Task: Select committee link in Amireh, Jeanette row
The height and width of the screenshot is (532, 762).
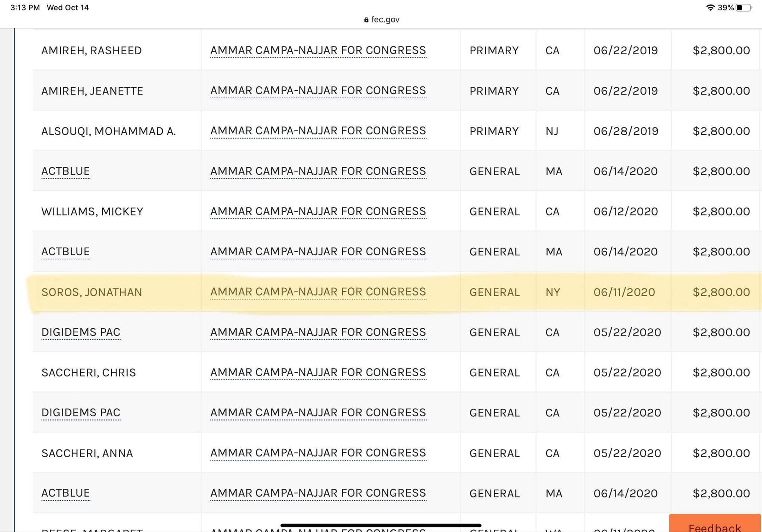Action: (x=318, y=90)
